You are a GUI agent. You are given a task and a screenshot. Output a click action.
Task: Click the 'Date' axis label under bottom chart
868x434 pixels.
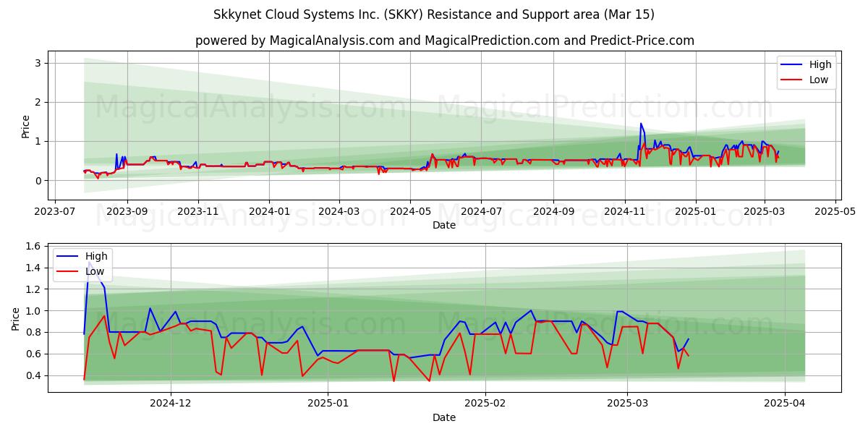[444, 418]
